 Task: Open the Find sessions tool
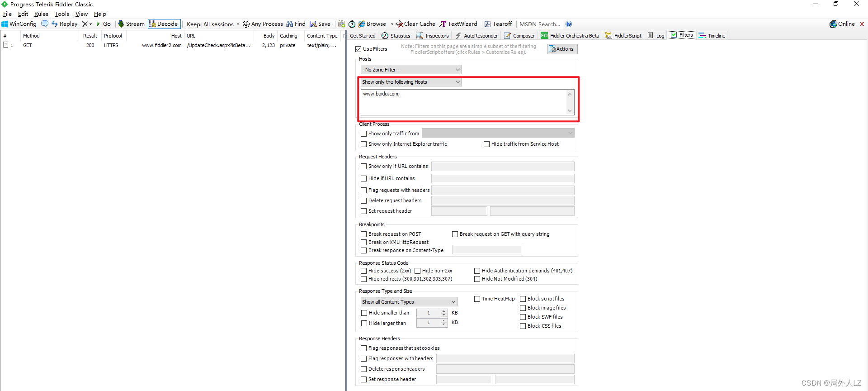coord(296,24)
